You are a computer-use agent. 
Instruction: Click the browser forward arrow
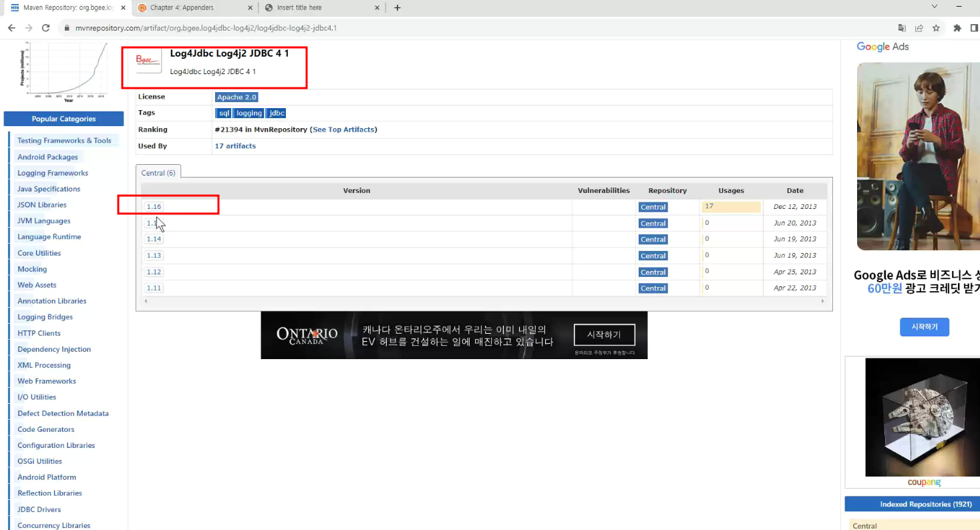29,28
